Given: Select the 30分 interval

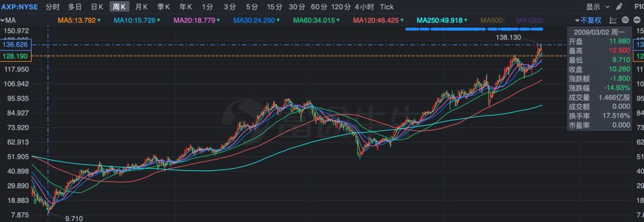Looking at the screenshot, I should [297, 7].
